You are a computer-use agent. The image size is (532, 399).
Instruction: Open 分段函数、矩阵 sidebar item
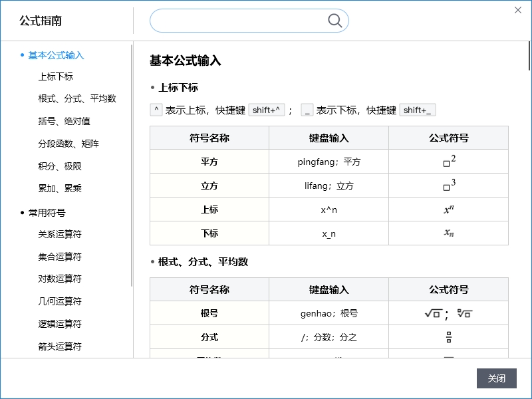68,144
